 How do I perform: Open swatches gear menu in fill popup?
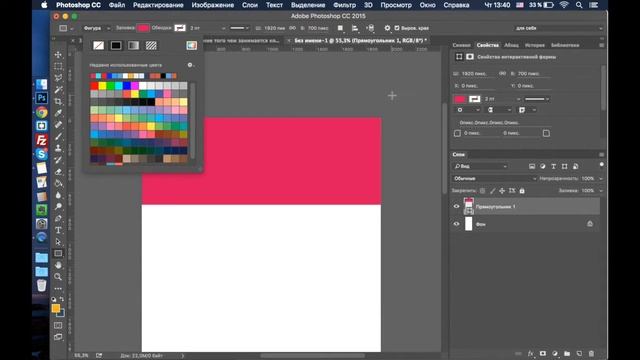(190, 65)
